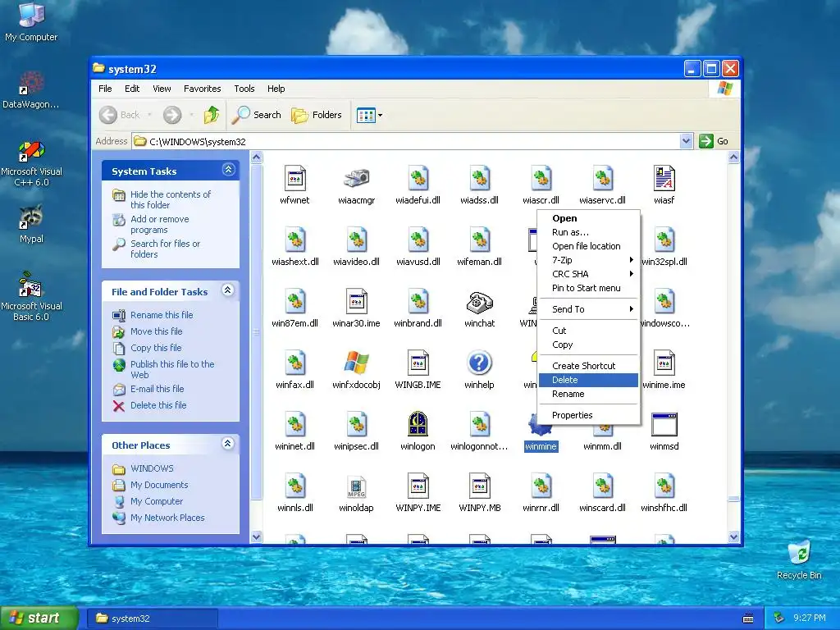The image size is (840, 630).
Task: Select the winlogon icon
Action: pos(418,424)
